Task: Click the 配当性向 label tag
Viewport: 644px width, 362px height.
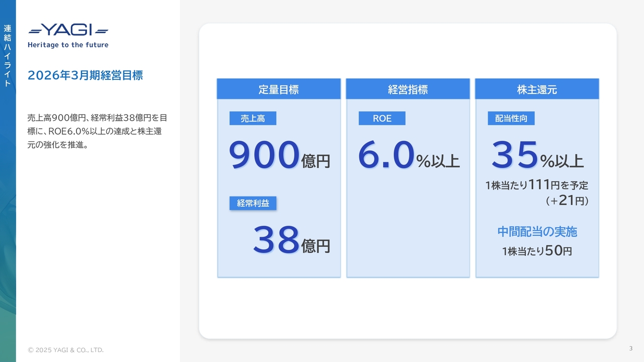Action: pos(511,119)
